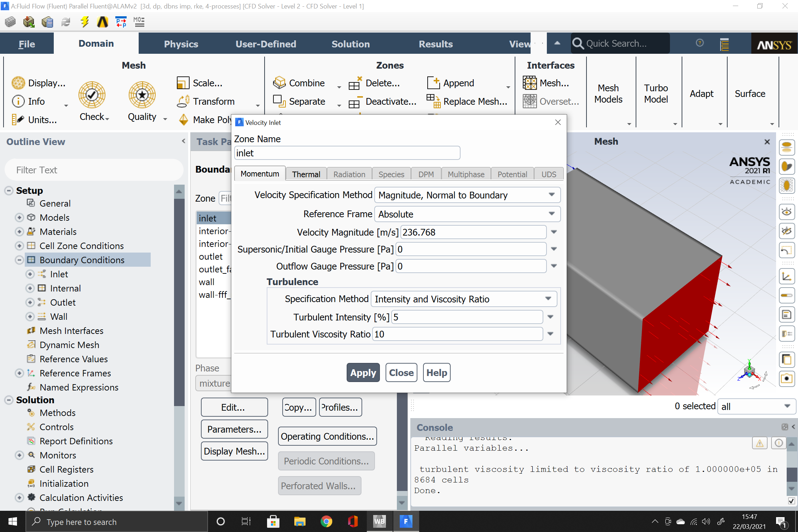
Task: Expand the Monitors tree node
Action: [19, 455]
